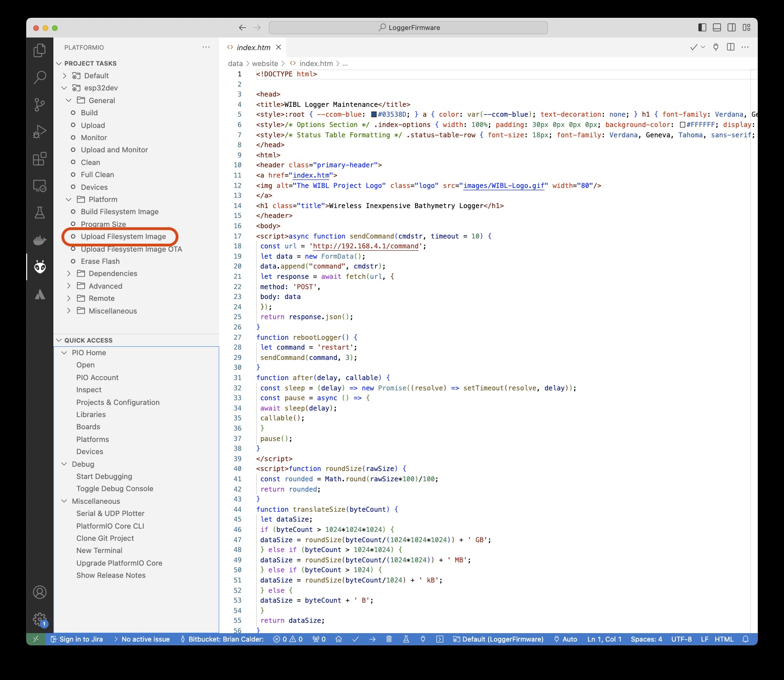Expand the Default environment folder
784x680 pixels.
coord(65,75)
